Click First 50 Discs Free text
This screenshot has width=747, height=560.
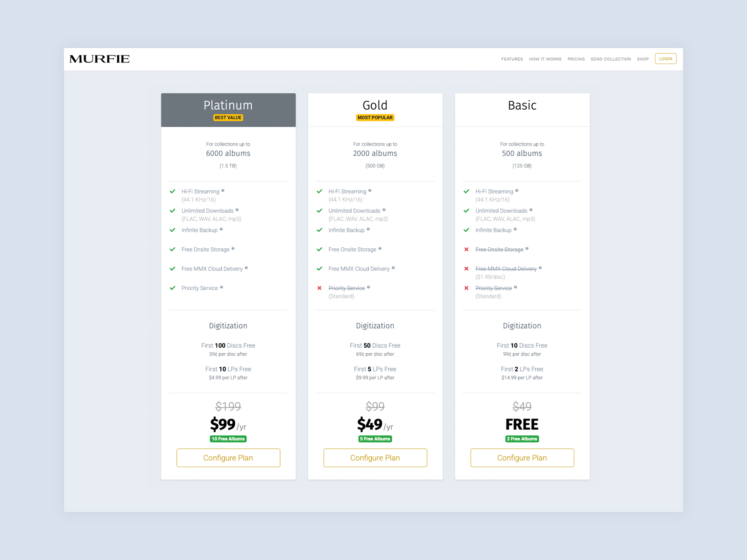[x=375, y=346]
